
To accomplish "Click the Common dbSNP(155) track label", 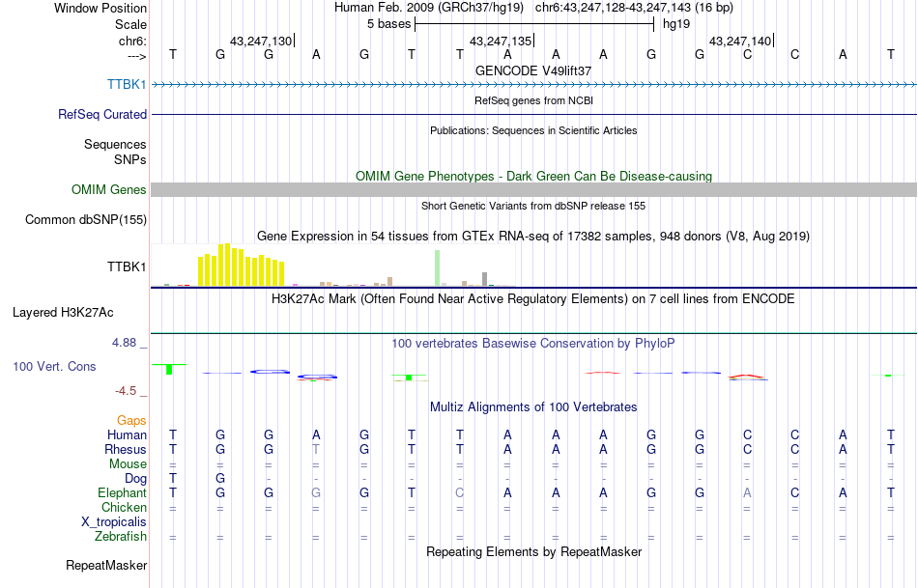I will (86, 219).
